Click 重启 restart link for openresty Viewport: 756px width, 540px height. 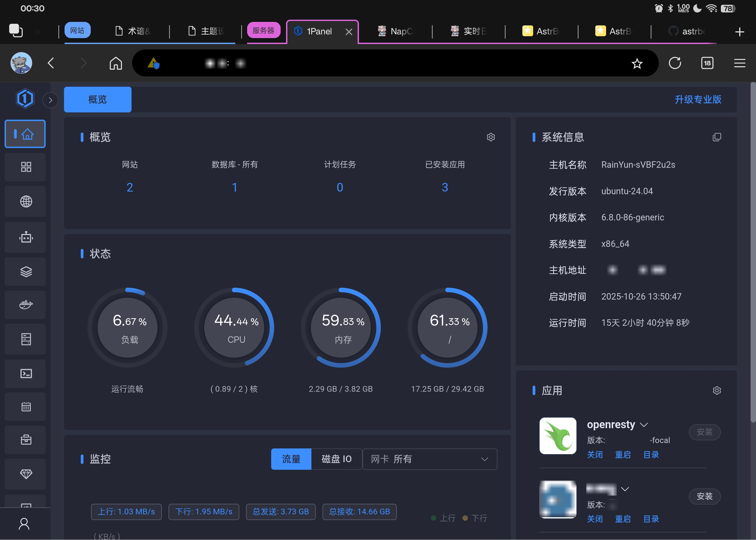pos(622,455)
